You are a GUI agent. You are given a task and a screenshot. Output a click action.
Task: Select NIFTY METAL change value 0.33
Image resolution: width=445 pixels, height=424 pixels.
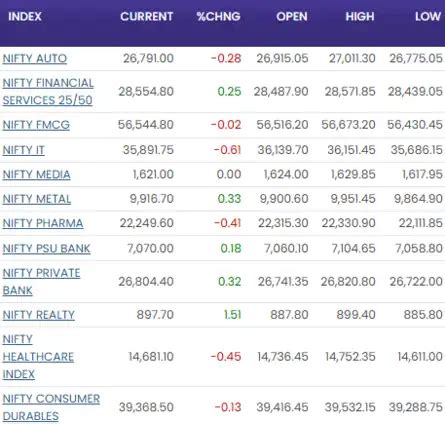point(229,199)
